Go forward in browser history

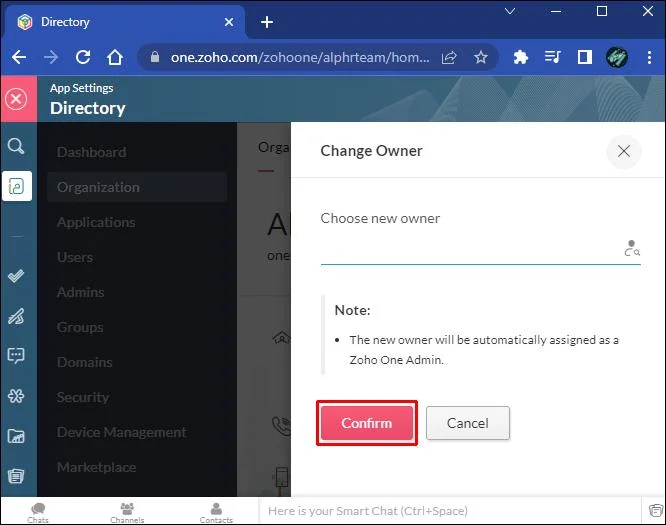(x=51, y=57)
